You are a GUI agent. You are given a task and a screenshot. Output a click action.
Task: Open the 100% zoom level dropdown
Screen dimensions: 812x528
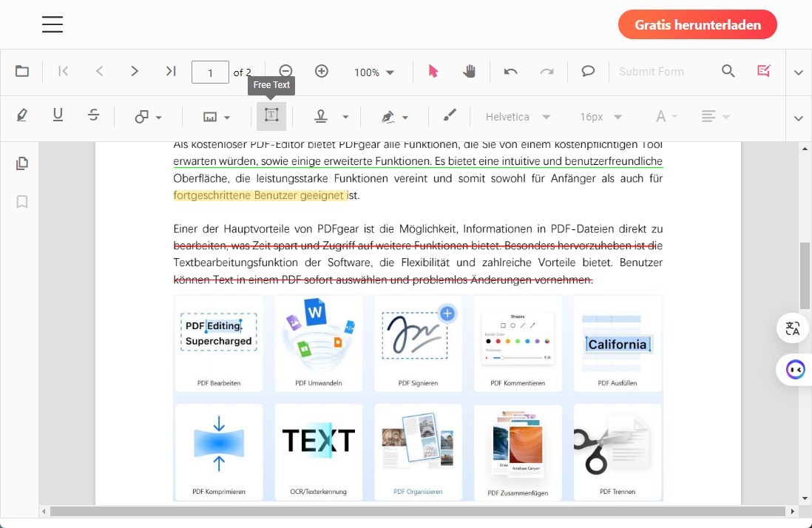373,72
